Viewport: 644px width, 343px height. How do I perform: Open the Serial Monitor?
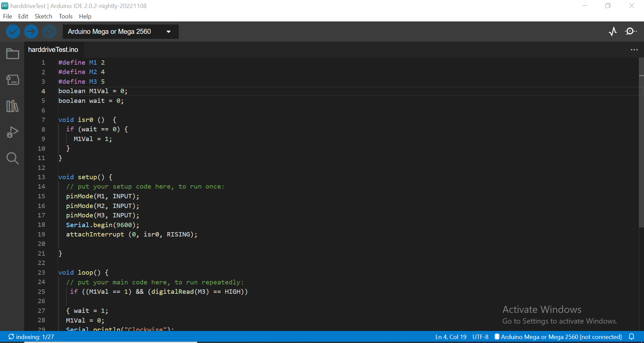[x=631, y=31]
